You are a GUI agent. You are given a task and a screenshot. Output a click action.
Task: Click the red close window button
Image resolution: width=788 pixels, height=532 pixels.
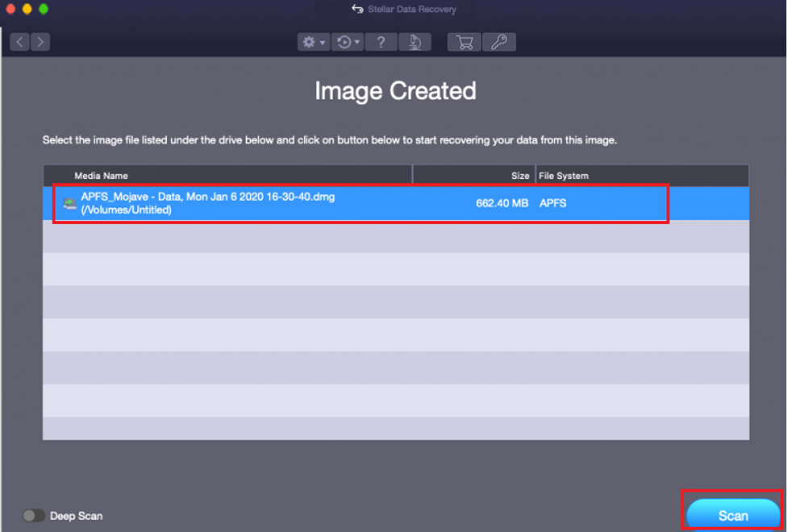pyautogui.click(x=11, y=9)
